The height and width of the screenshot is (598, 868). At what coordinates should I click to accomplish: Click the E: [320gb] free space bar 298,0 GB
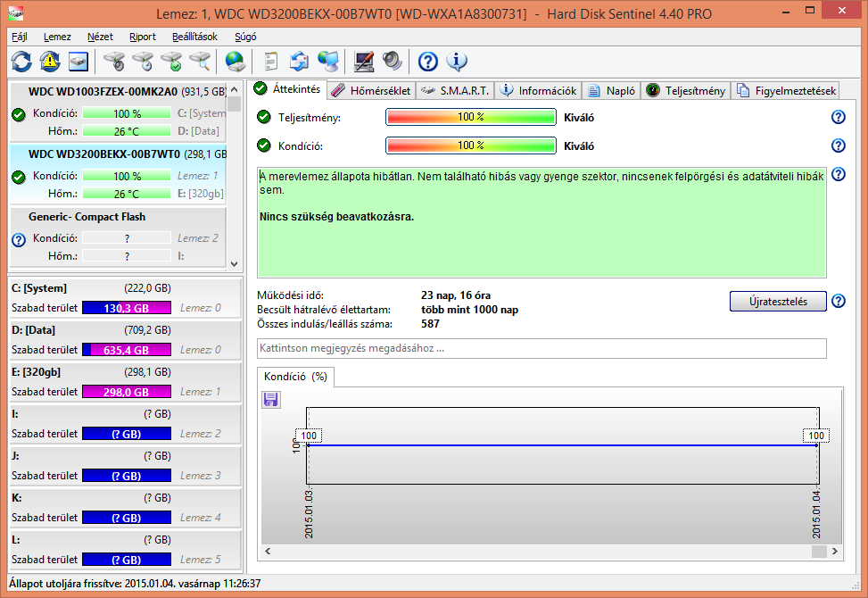(127, 392)
